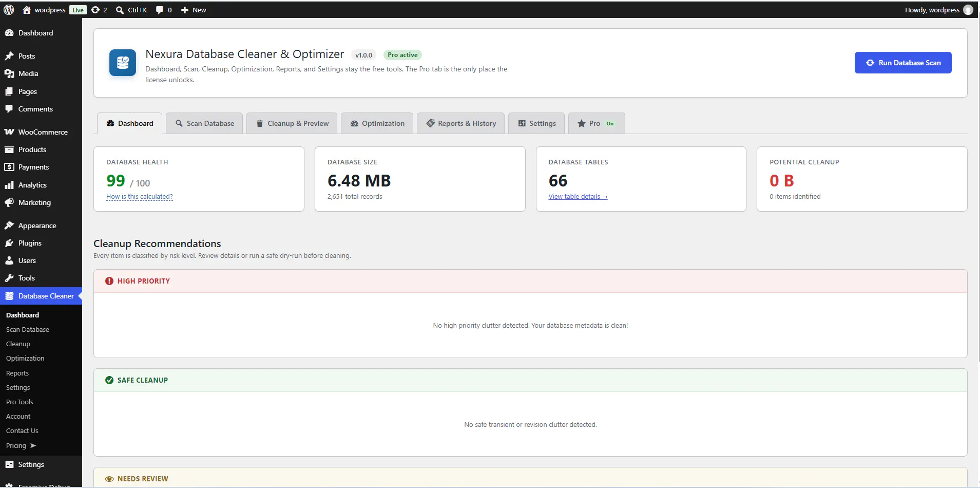Viewport: 980px width, 488px height.
Task: Open the 'How is this calculated?' link
Action: [140, 197]
